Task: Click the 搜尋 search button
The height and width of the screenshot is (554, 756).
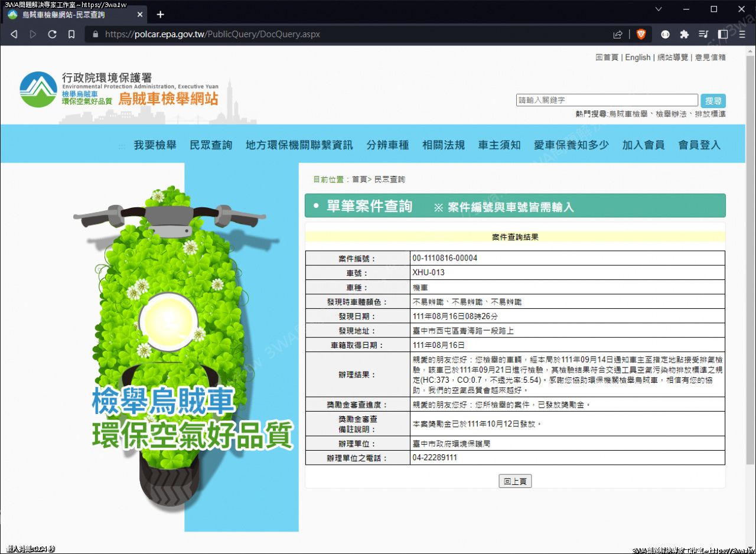Action: (x=713, y=100)
